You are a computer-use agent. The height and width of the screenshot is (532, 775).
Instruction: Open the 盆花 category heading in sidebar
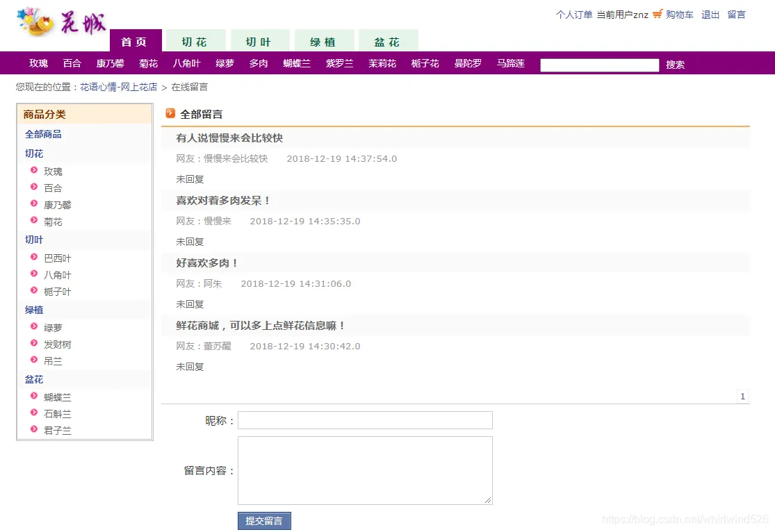(x=34, y=379)
